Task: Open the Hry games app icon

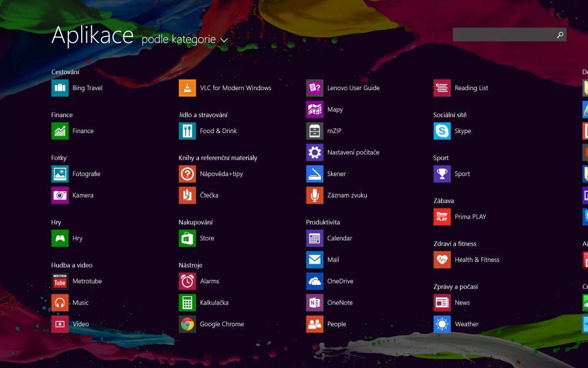Action: click(60, 238)
